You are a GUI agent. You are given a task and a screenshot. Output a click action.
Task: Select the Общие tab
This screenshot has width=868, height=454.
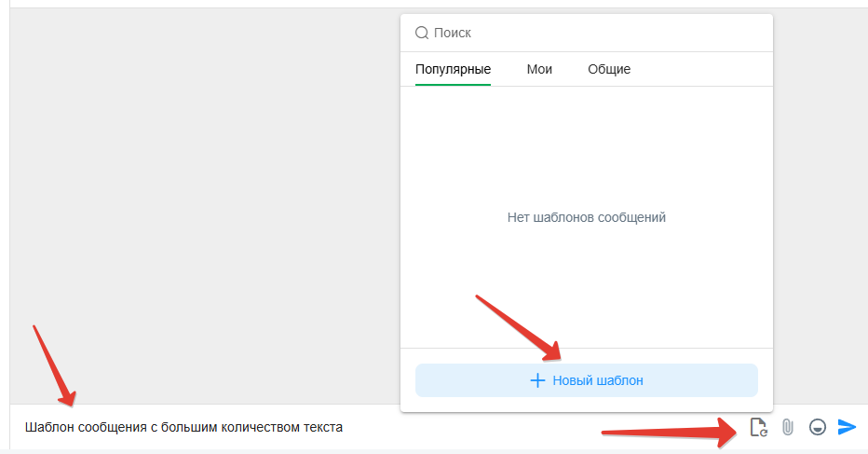point(609,69)
